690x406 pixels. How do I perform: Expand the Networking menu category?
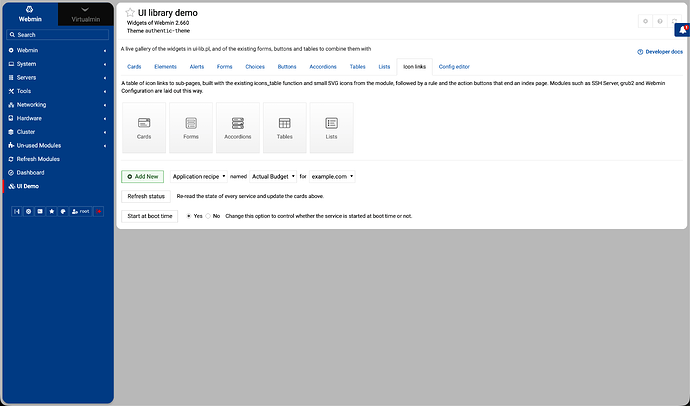pyautogui.click(x=58, y=105)
